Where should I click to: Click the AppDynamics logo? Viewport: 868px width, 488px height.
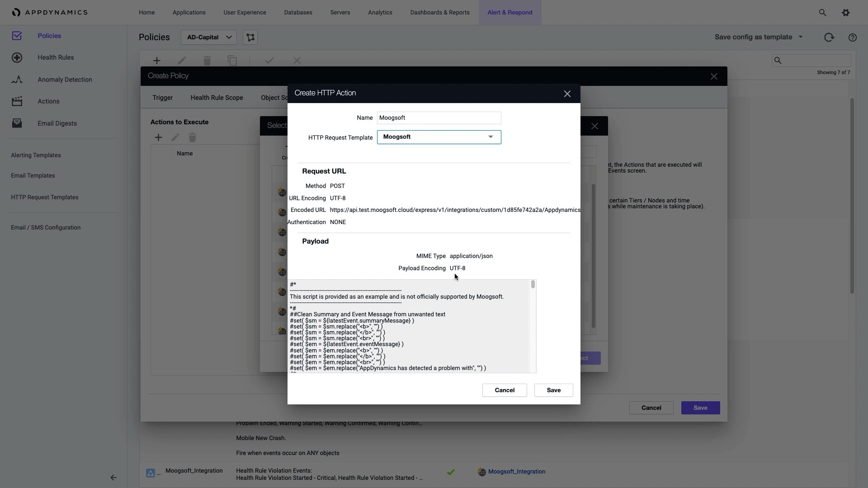tap(50, 13)
